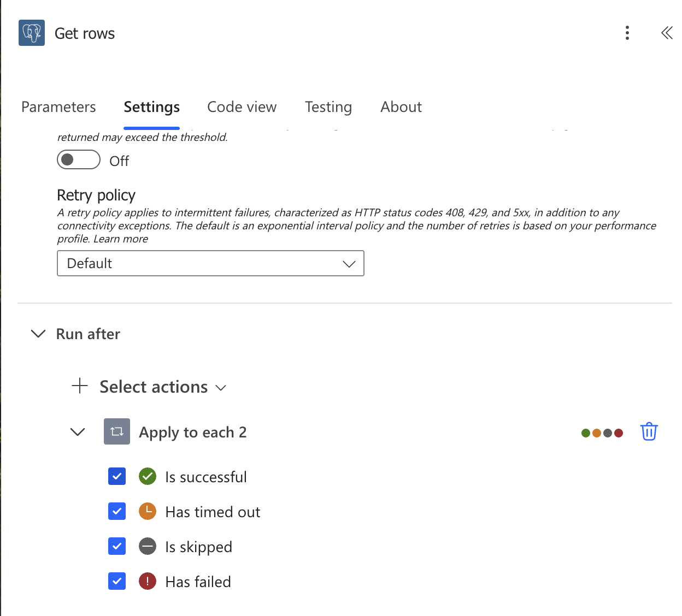Click the plus icon beside Select actions
The width and height of the screenshot is (682, 616).
click(x=80, y=386)
